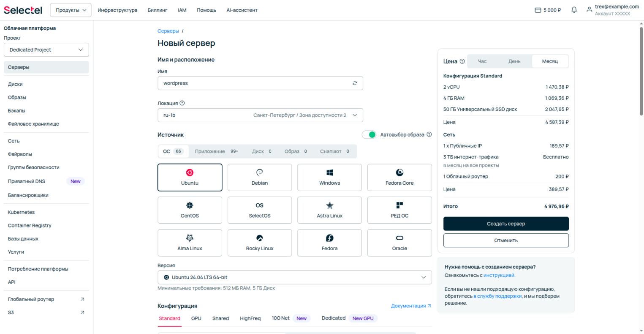
Task: Select the GPU configuration tab
Action: [x=196, y=318]
